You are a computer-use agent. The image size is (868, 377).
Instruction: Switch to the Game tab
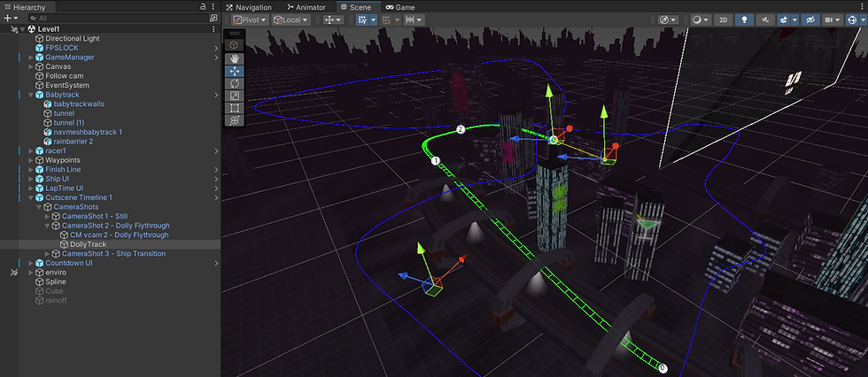pyautogui.click(x=400, y=7)
